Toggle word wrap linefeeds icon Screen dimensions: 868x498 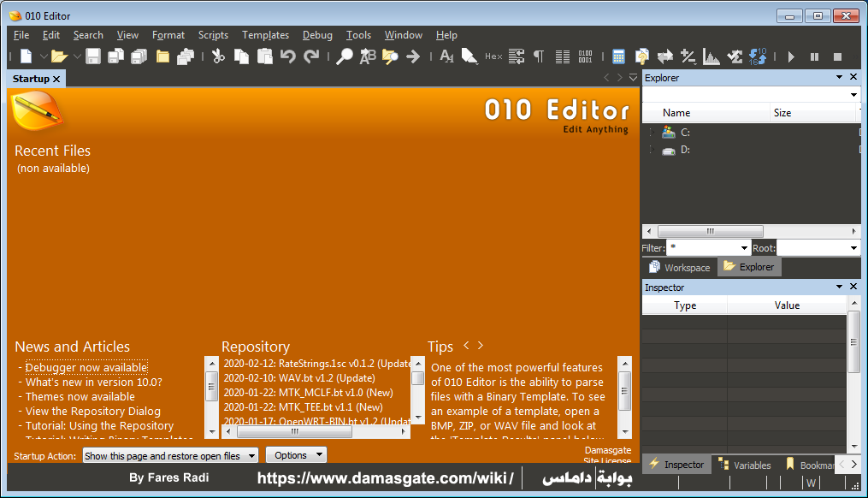[517, 56]
